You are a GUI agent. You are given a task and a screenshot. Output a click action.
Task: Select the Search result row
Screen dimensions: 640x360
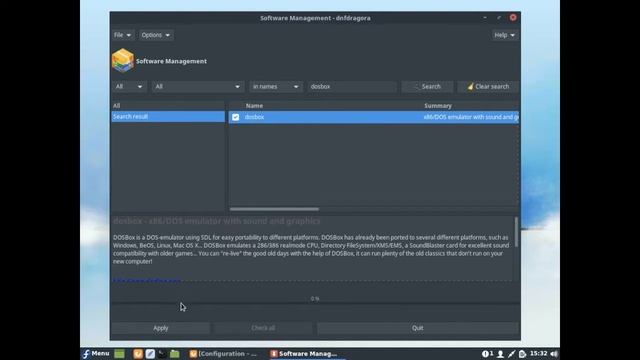[168, 117]
